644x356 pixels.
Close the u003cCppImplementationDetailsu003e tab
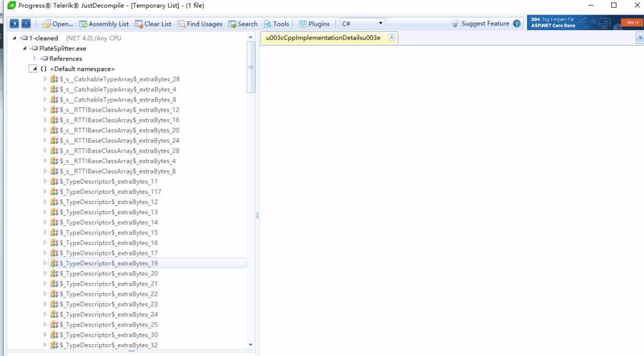click(x=392, y=37)
